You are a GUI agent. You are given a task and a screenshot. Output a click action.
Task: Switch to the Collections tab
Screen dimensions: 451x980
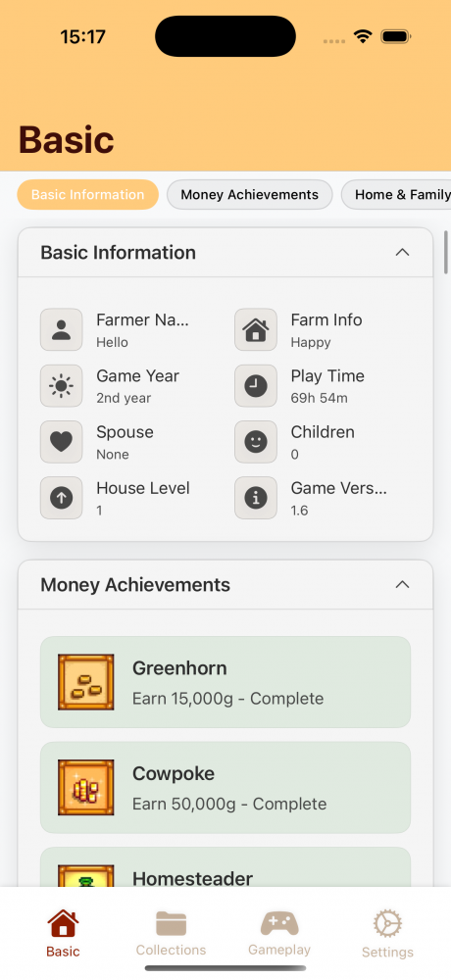pyautogui.click(x=171, y=934)
